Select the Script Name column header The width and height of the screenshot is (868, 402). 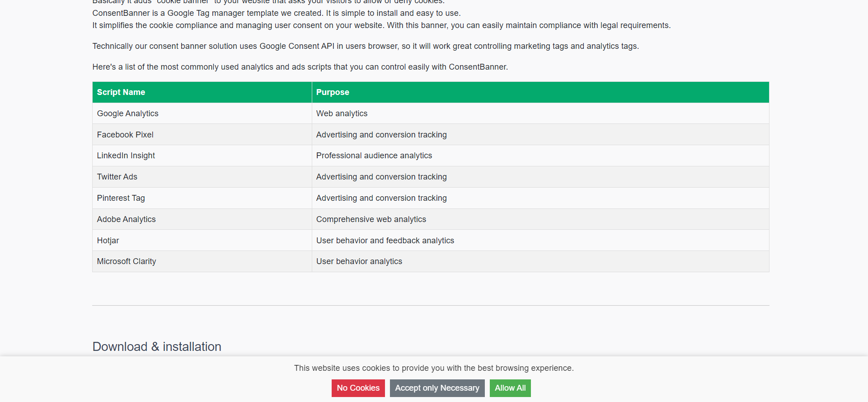click(x=202, y=92)
